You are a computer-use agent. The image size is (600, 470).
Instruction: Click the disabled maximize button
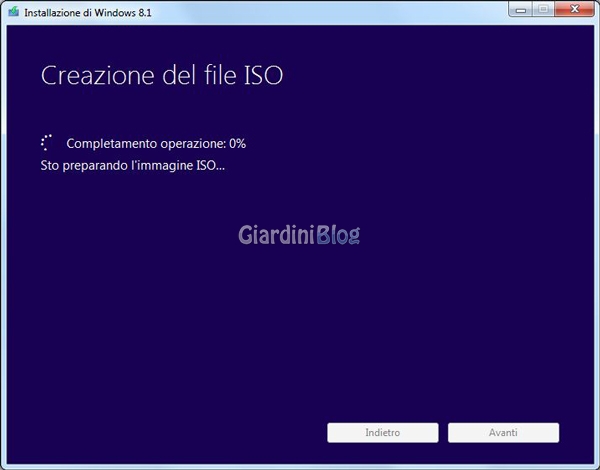[x=543, y=9]
